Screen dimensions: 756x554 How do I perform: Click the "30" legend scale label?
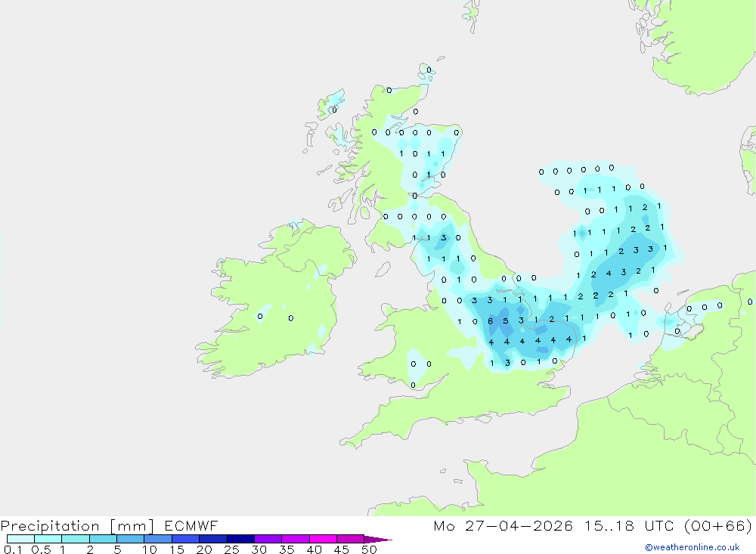pyautogui.click(x=259, y=549)
